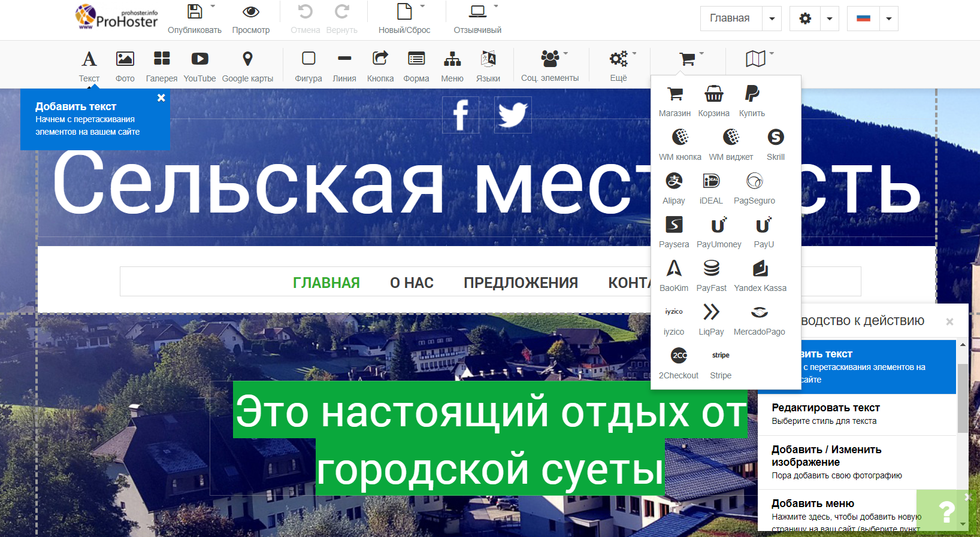
Task: Open the Preview (Просмотр) mode
Action: (x=250, y=19)
